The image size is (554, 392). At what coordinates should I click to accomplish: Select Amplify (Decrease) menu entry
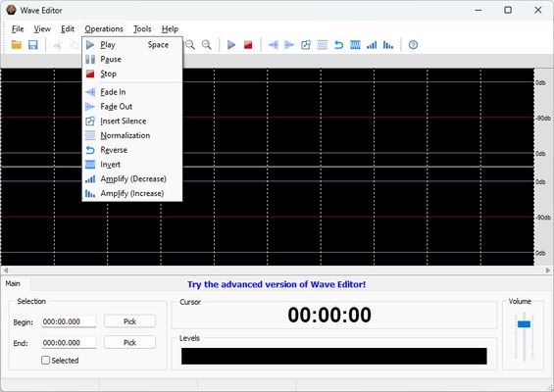click(132, 179)
